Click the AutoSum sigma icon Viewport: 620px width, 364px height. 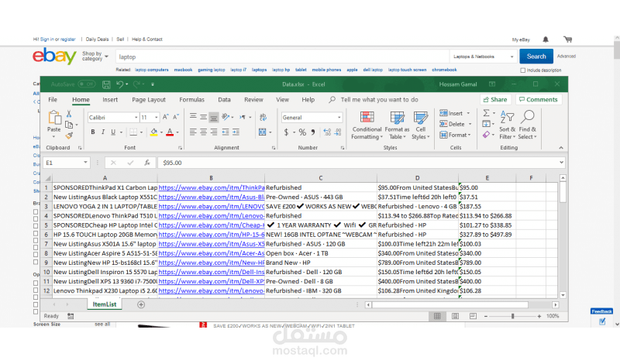[487, 113]
